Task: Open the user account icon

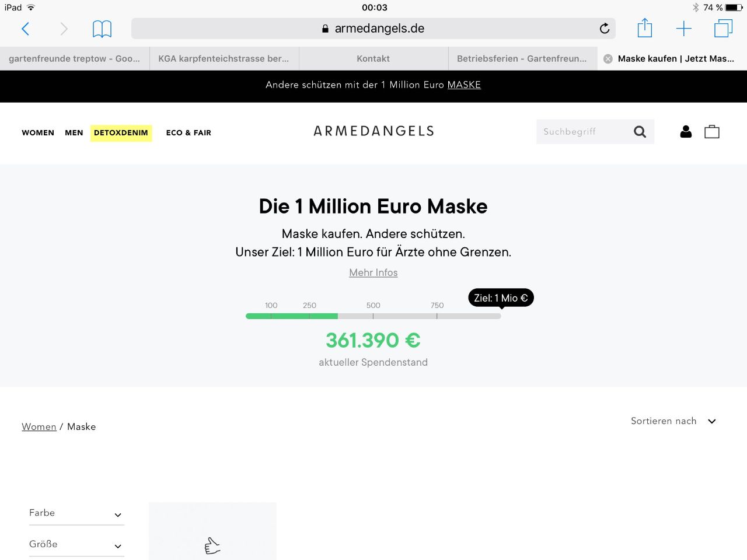Action: click(x=686, y=132)
